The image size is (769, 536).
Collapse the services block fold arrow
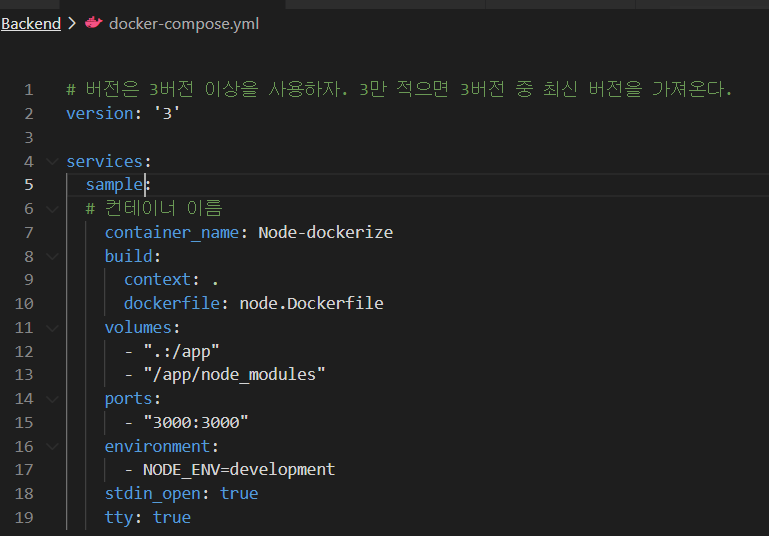[x=52, y=161]
